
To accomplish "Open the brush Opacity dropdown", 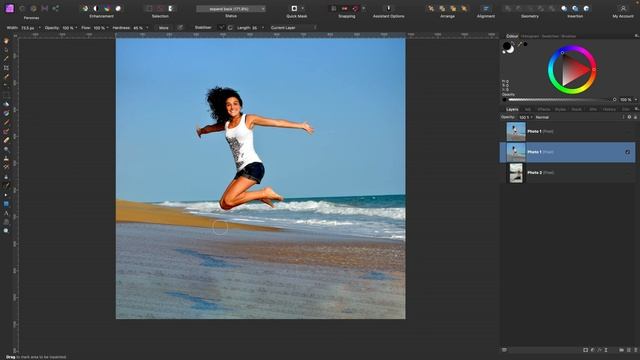I will click(76, 28).
